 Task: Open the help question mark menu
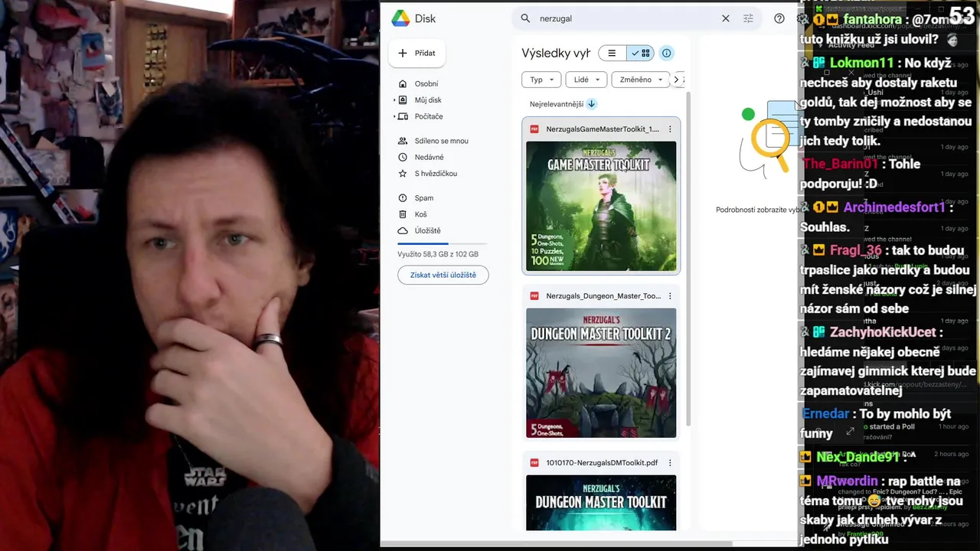point(779,18)
